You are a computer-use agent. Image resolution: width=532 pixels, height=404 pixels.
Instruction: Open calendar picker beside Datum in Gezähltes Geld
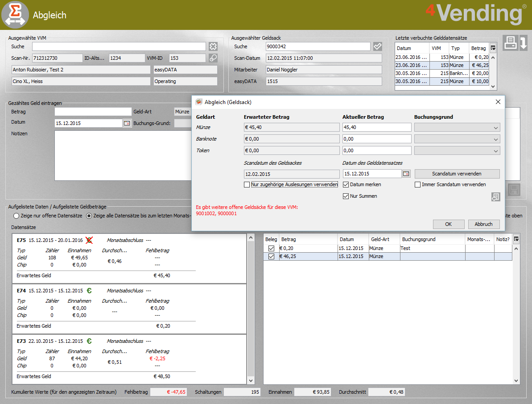click(x=127, y=123)
